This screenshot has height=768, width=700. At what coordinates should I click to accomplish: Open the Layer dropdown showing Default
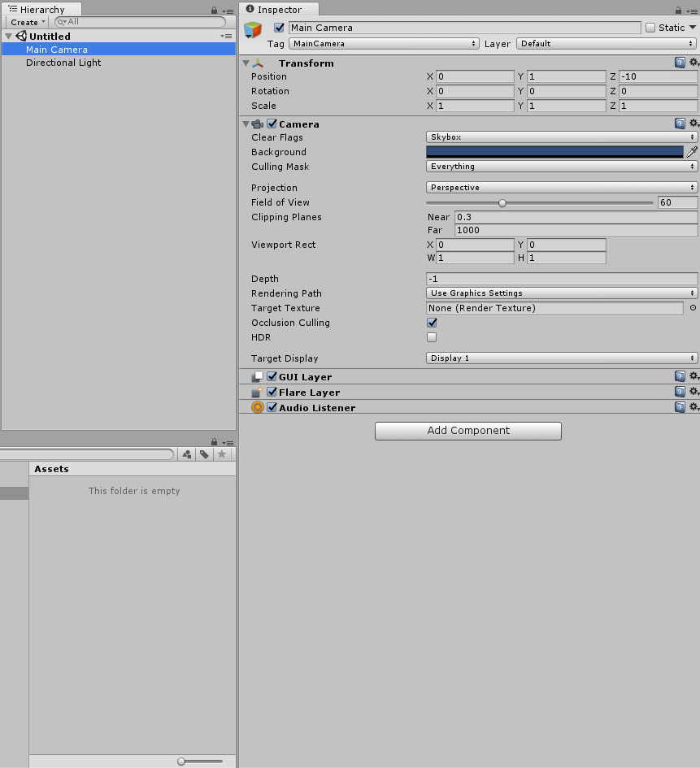click(x=607, y=44)
